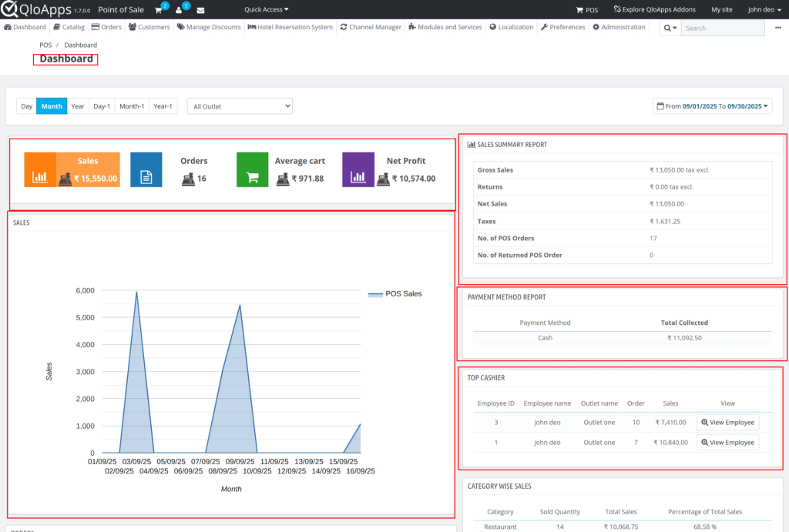The height and width of the screenshot is (532, 789).
Task: Click the POS breadcrumb link
Action: click(45, 45)
